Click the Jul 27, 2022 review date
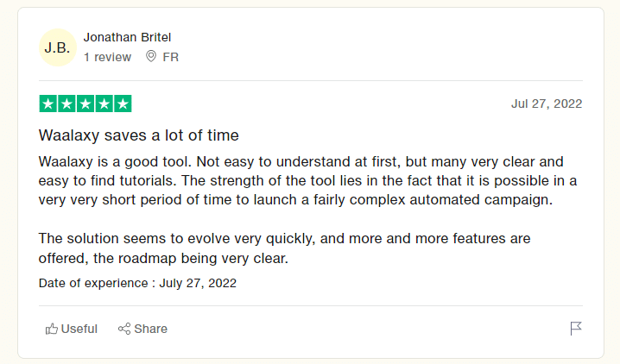Screen dimensions: 620x364 click(x=547, y=104)
